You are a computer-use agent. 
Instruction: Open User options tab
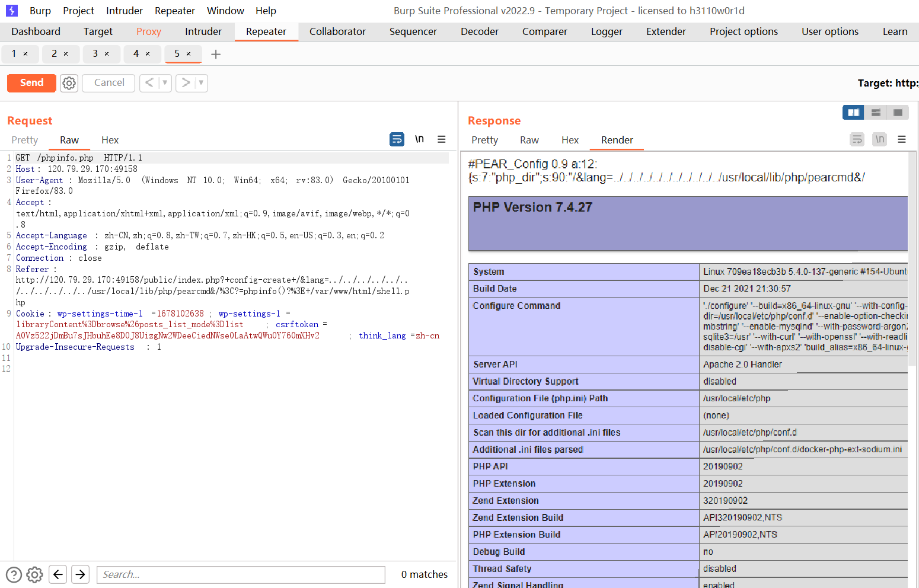pos(830,31)
